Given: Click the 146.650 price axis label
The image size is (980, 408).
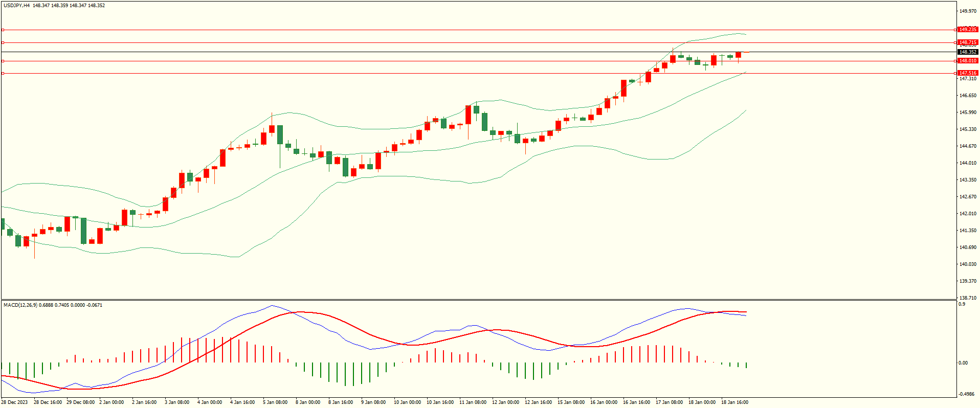Looking at the screenshot, I should click(968, 96).
